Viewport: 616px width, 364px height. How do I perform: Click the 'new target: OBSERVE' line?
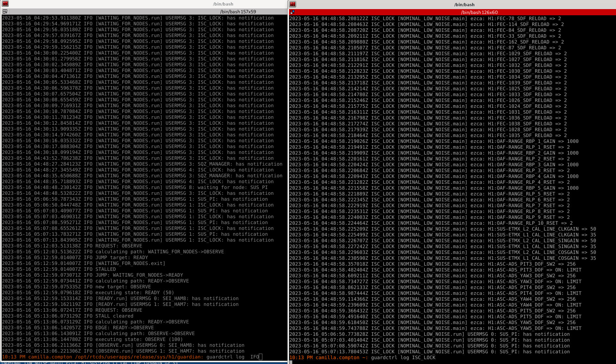tap(76, 287)
